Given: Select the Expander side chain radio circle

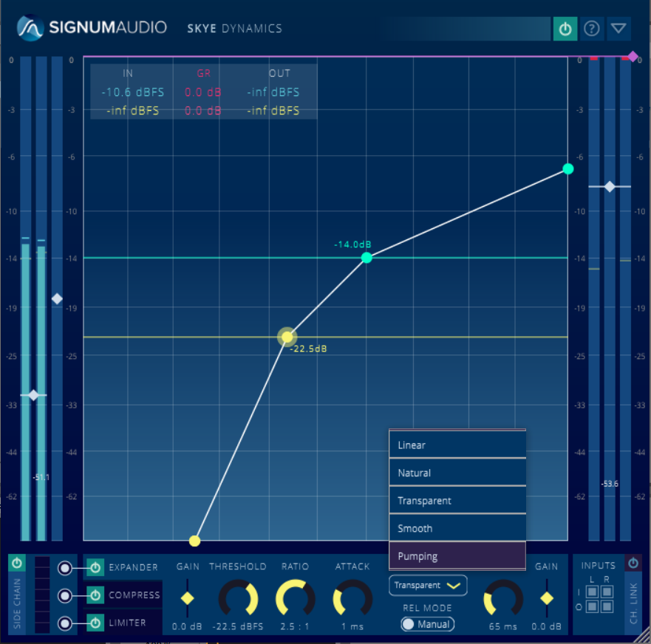Looking at the screenshot, I should point(66,567).
